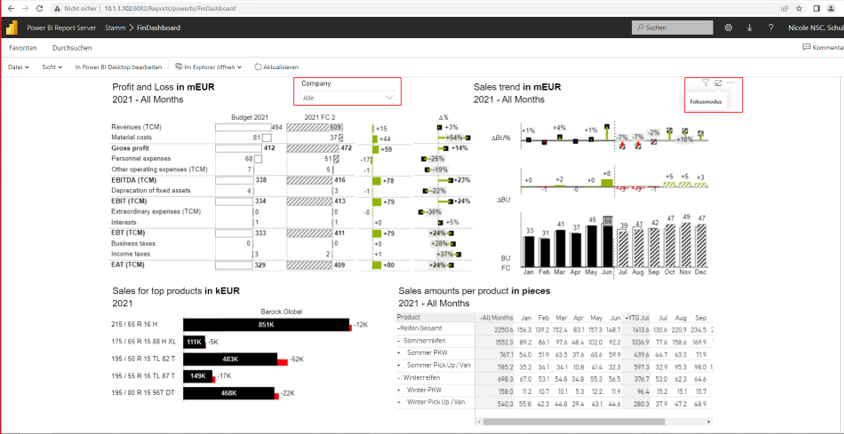Viewport: 844px width, 434px height.
Task: Click the Kommentare speech bubble icon
Action: click(x=806, y=47)
